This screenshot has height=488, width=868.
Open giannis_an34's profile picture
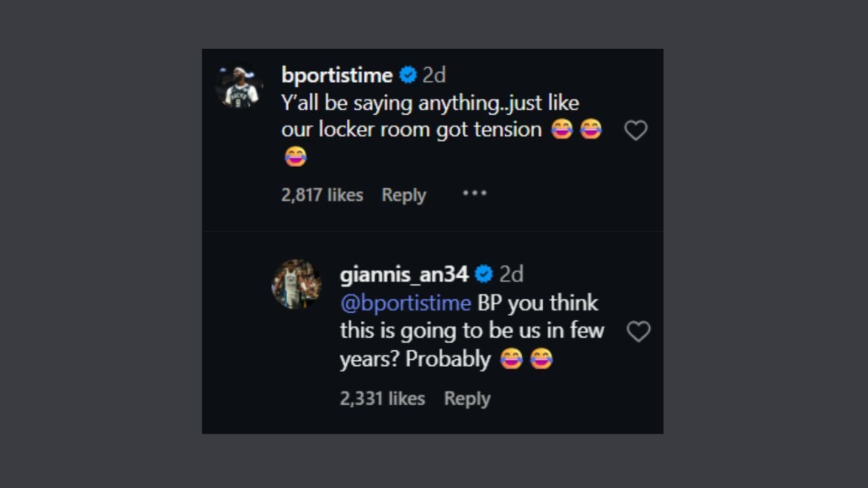[x=296, y=284]
